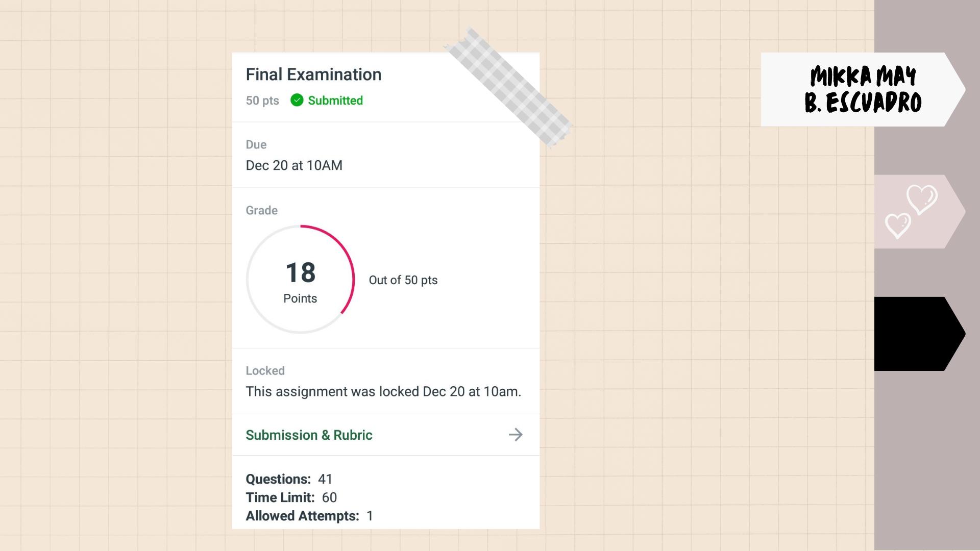Click the Out of 50 pts text

coord(403,280)
